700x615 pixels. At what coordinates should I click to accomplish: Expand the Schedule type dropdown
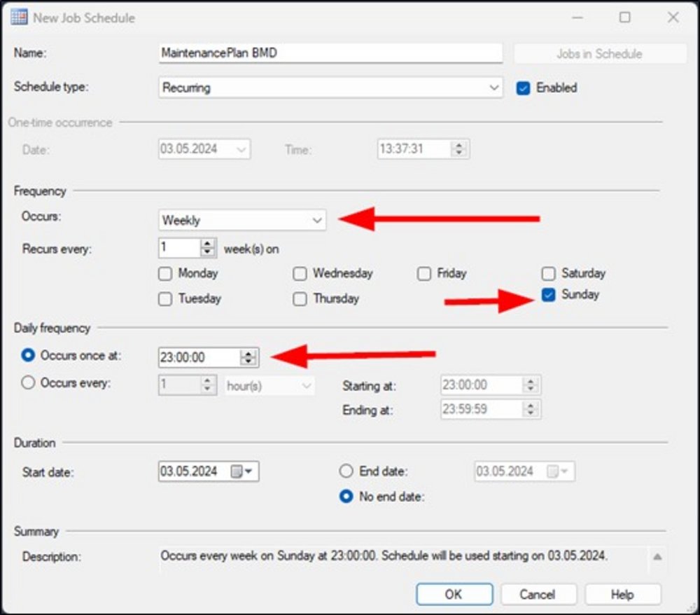495,88
